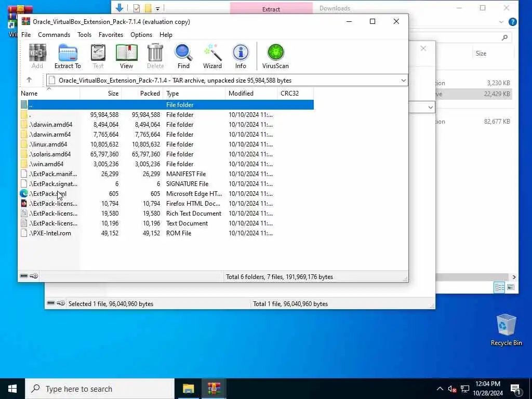Image resolution: width=532 pixels, height=399 pixels.
Task: Open the Tools menu
Action: click(x=84, y=35)
